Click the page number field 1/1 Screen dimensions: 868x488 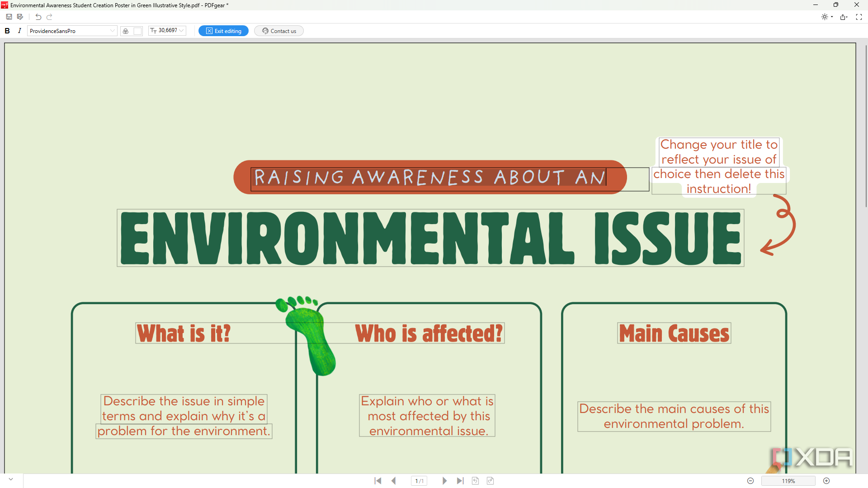coord(420,481)
